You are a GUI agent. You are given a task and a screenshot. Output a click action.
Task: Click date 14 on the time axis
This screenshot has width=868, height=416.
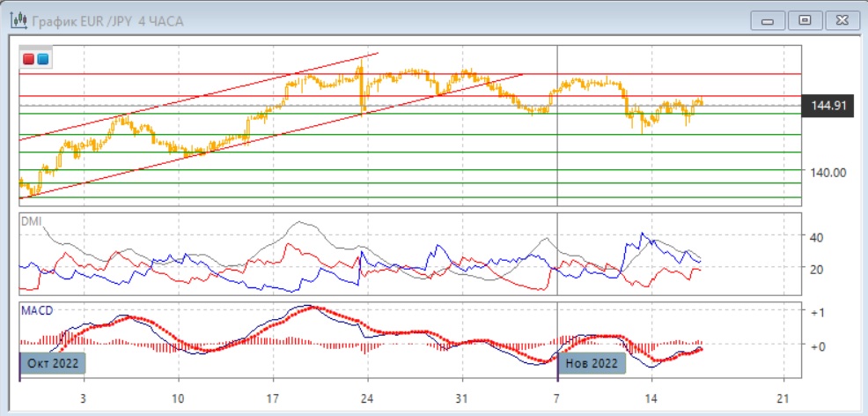coord(651,397)
